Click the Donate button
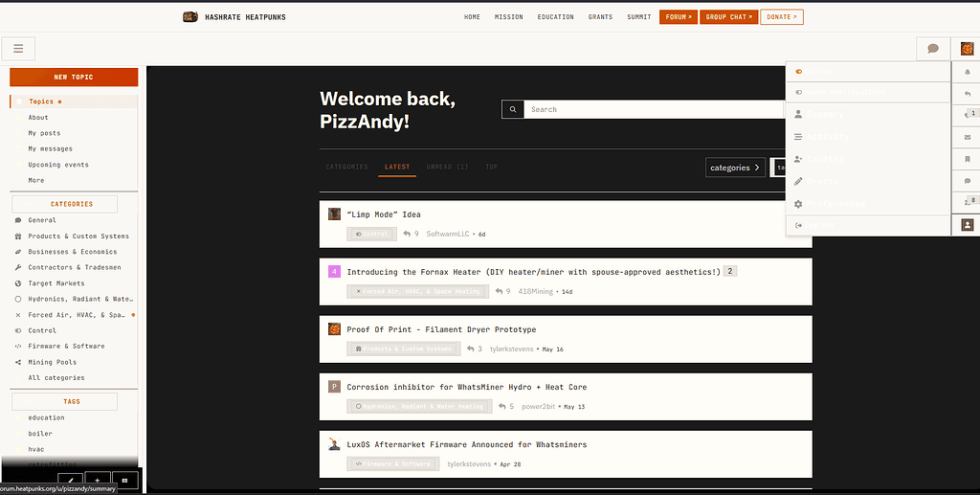 pyautogui.click(x=782, y=17)
